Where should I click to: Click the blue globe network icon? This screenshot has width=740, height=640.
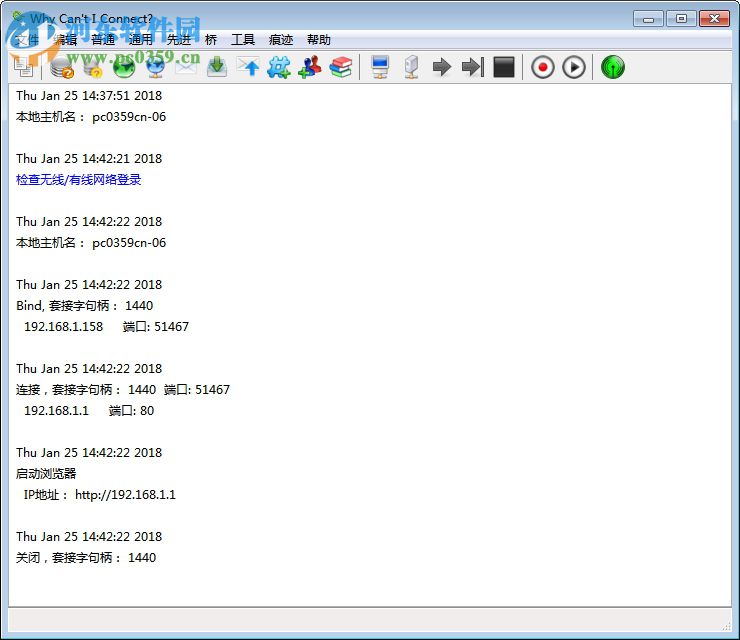(x=155, y=67)
